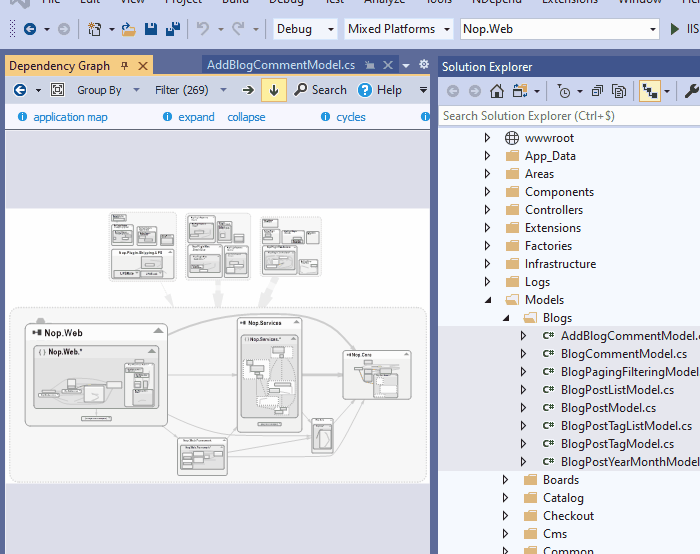Click the Show All Files icon
Viewport: 700px width, 554px height.
[619, 91]
